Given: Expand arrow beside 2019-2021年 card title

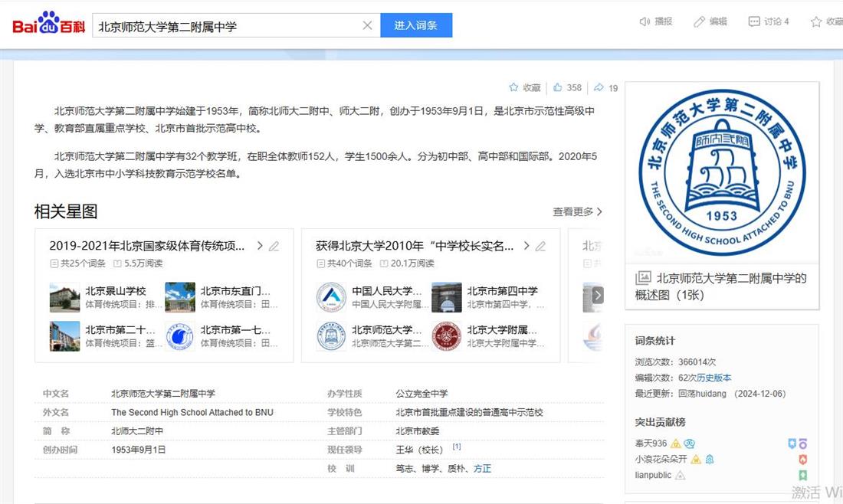Looking at the screenshot, I should (x=260, y=246).
